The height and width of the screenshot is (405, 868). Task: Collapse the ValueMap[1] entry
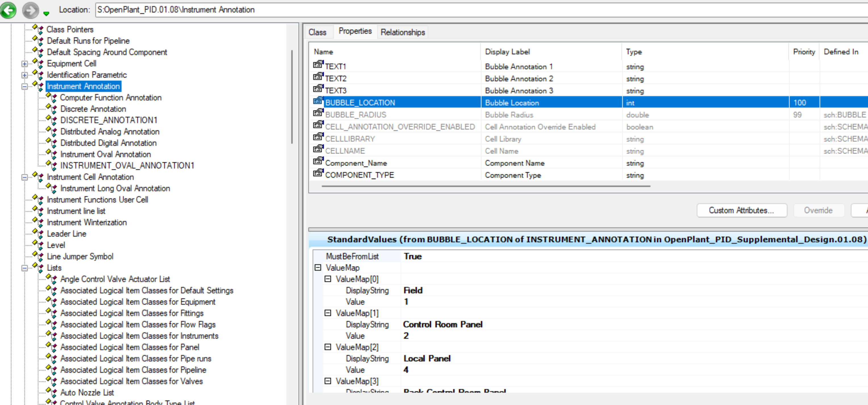point(327,313)
